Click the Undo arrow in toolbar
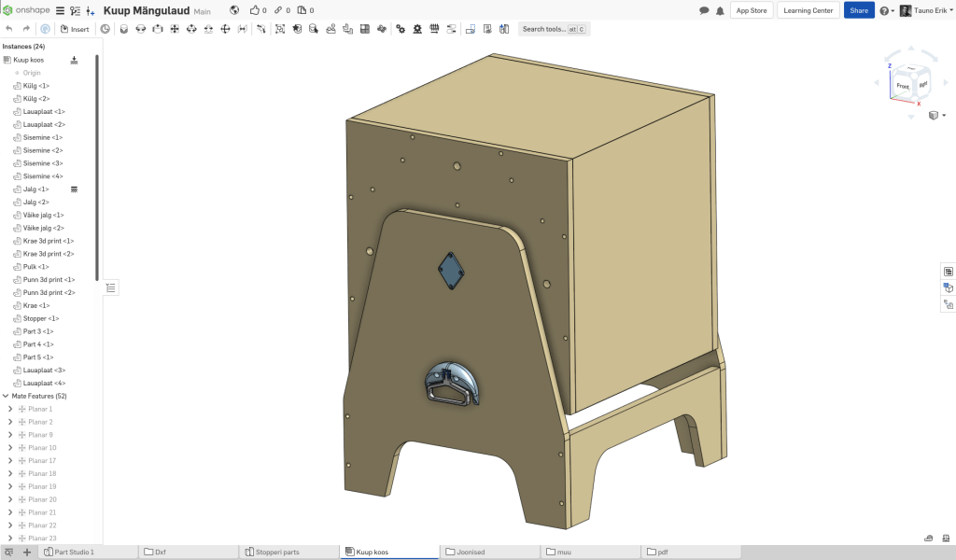This screenshot has height=560, width=956. (9, 29)
